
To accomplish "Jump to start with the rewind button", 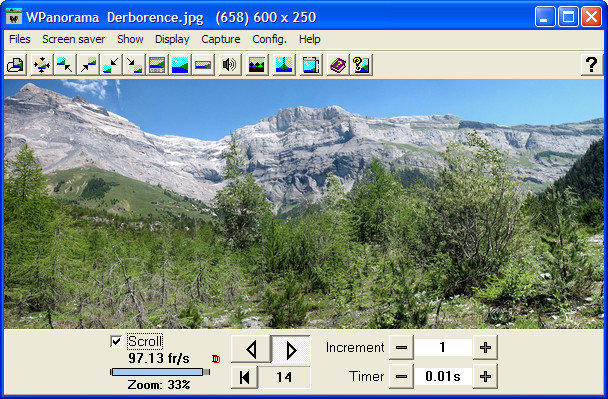I will [x=244, y=377].
